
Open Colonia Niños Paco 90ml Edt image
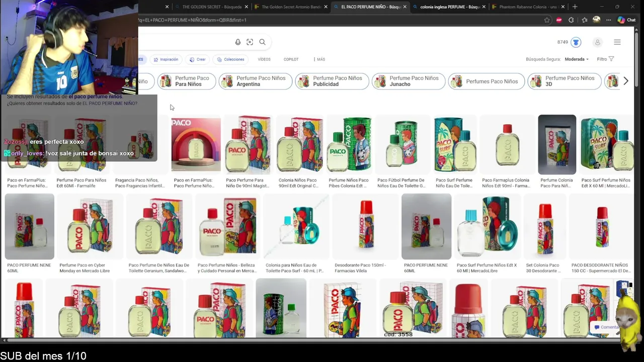click(300, 145)
